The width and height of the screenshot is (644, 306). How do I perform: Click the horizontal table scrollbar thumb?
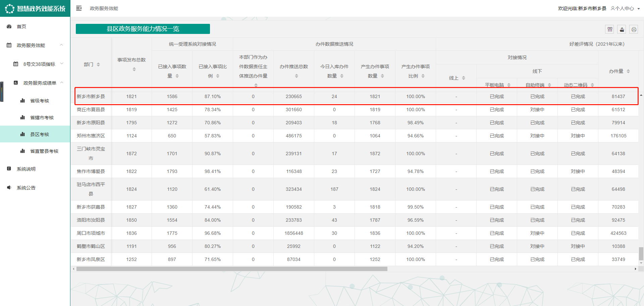[x=232, y=269]
